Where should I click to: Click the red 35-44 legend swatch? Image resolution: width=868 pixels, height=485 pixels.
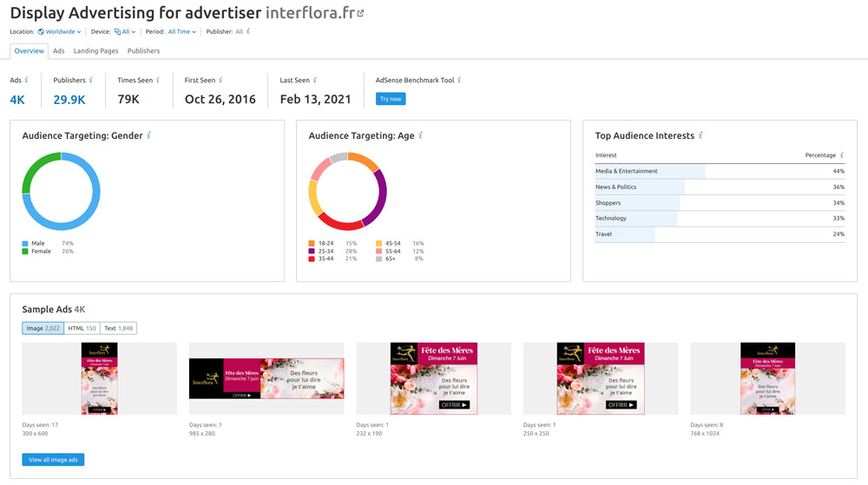pos(312,259)
